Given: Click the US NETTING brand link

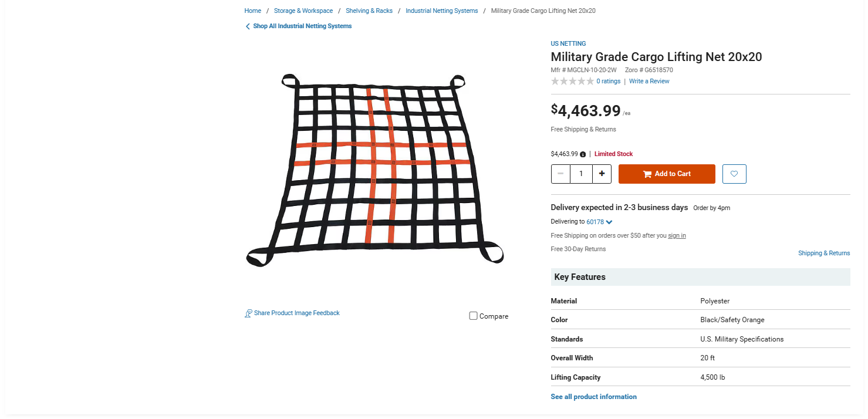Looking at the screenshot, I should point(568,43).
